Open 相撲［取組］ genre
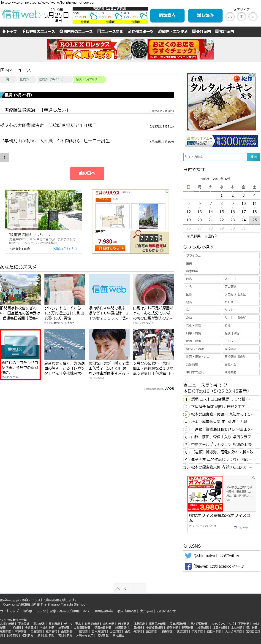The image size is (261, 644). click(241, 333)
